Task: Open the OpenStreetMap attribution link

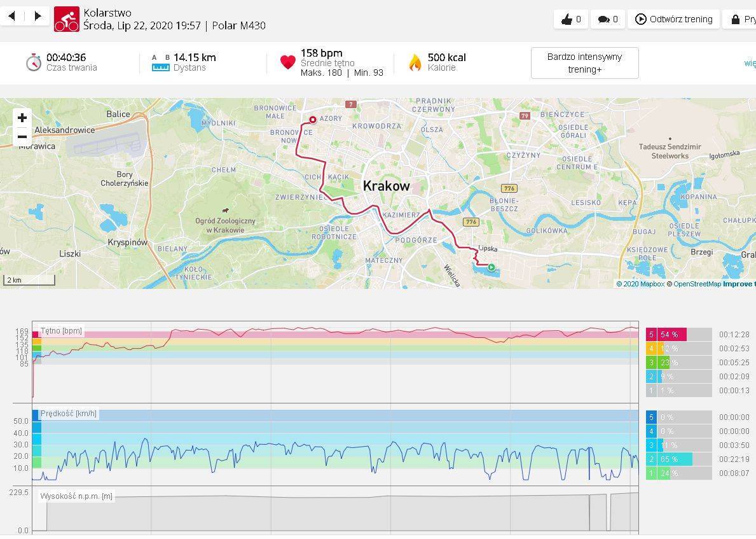Action: click(697, 284)
